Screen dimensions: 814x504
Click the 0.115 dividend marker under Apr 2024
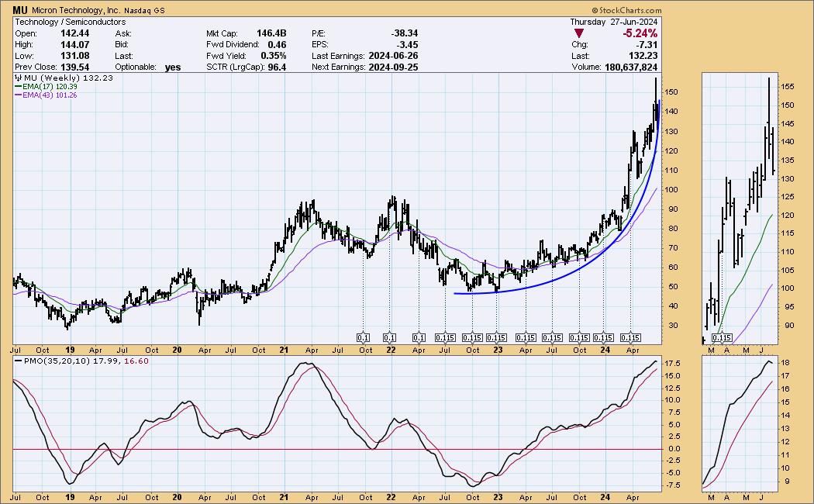click(630, 338)
